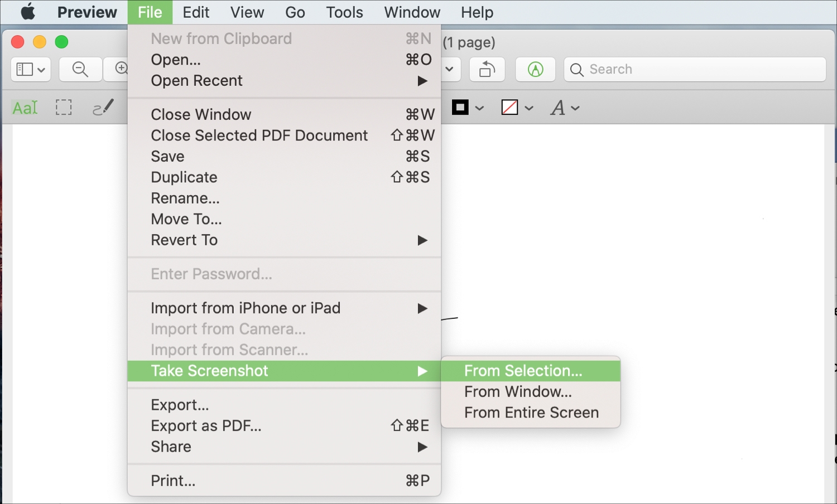The height and width of the screenshot is (504, 837).
Task: Expand Import from iPhone or iPad
Action: coord(284,308)
